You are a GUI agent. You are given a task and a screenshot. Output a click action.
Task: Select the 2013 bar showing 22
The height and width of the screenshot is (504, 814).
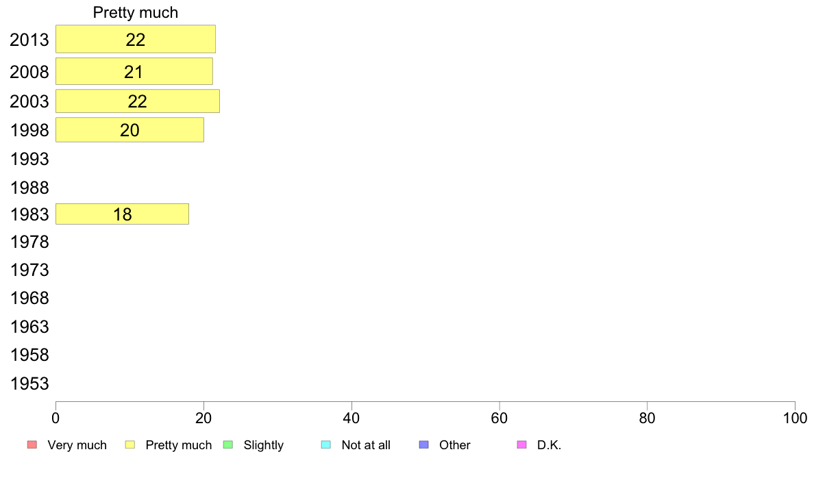[136, 39]
